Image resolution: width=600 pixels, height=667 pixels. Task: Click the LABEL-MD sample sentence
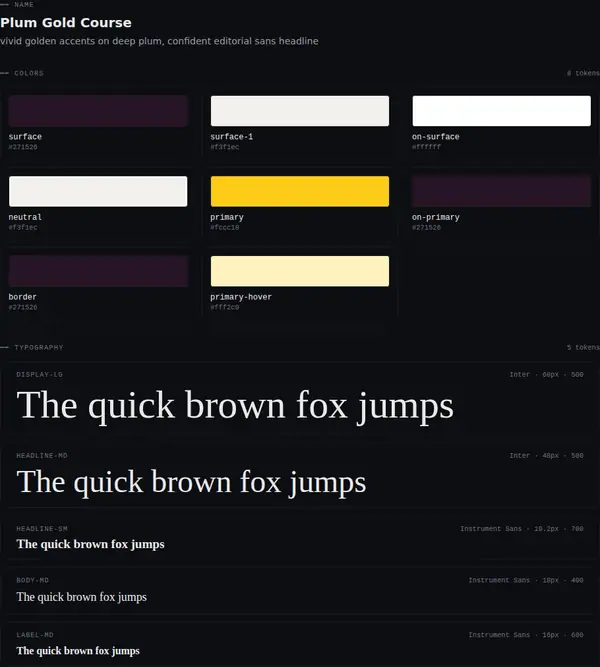click(x=78, y=651)
